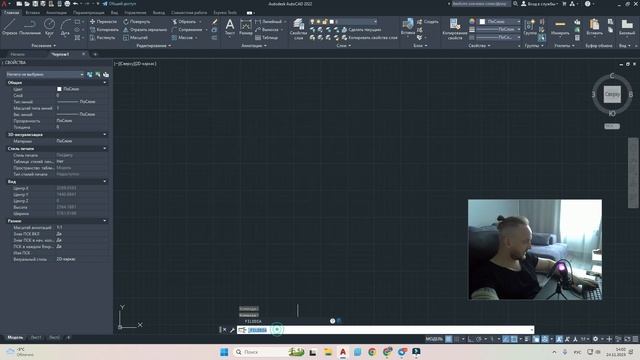Click the Общий доступ share button
The height and width of the screenshot is (360, 640).
[119, 4]
